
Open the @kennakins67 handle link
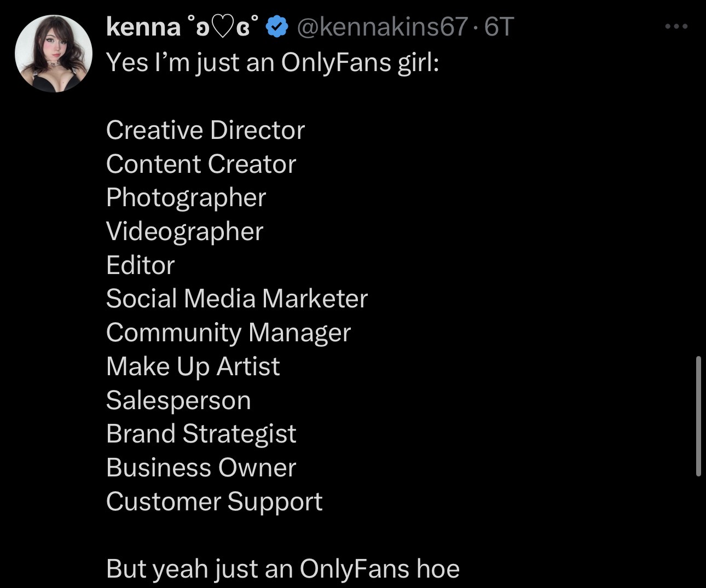pos(382,27)
